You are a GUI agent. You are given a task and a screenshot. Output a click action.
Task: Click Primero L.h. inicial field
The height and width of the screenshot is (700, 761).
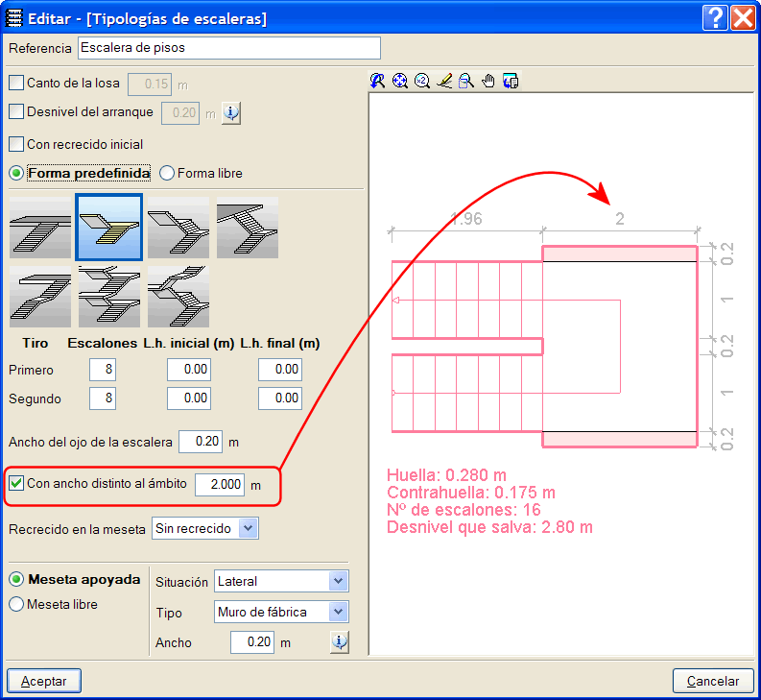point(189,369)
